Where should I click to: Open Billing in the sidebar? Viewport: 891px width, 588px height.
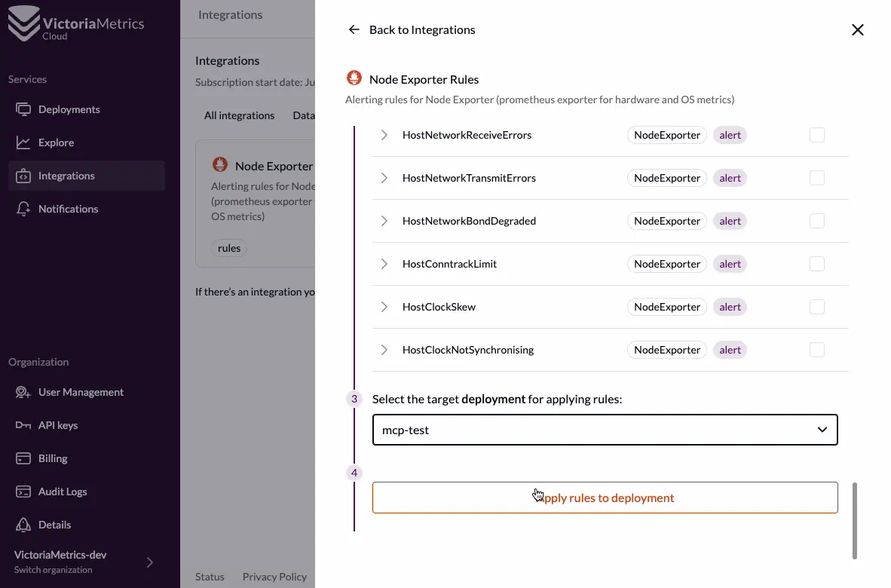[87, 458]
